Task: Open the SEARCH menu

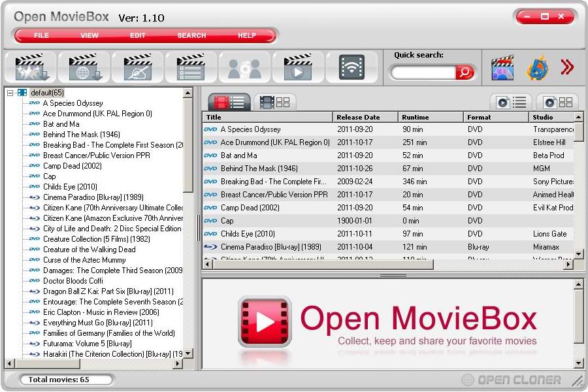Action: (x=191, y=36)
